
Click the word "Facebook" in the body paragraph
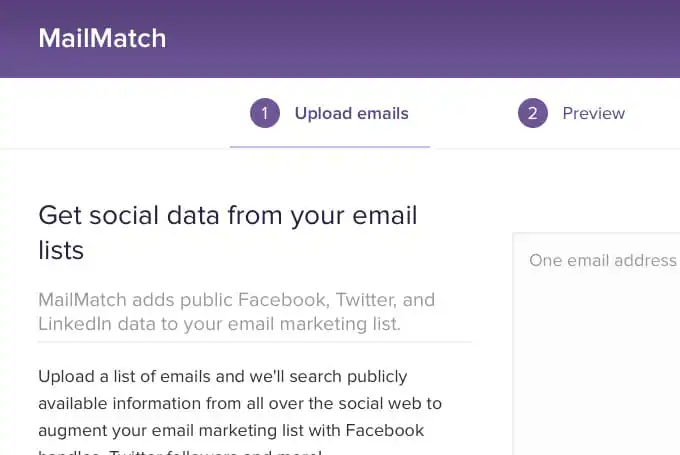[388, 430]
